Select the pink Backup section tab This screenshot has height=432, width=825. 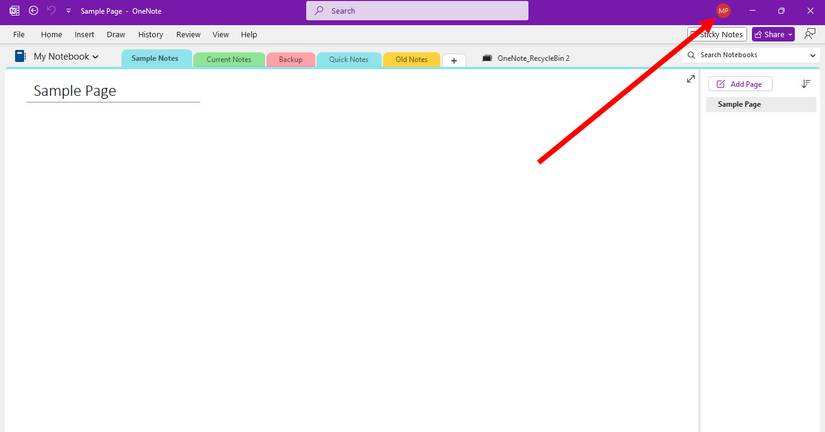click(x=290, y=59)
